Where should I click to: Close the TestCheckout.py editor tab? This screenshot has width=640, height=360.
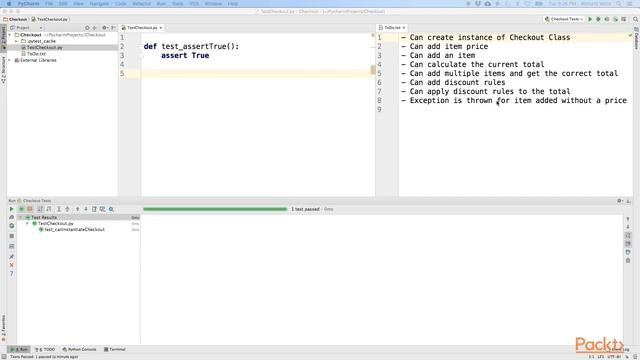coord(161,28)
